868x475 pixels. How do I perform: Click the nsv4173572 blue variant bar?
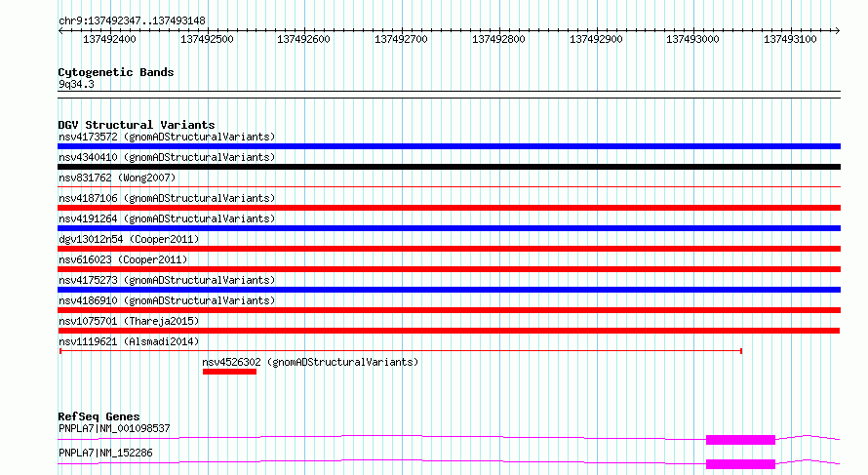449,146
